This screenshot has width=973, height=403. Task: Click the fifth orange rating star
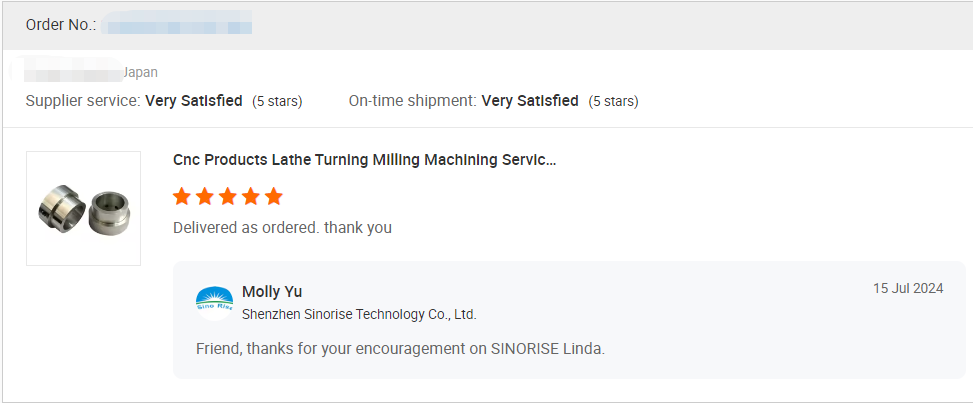(274, 196)
